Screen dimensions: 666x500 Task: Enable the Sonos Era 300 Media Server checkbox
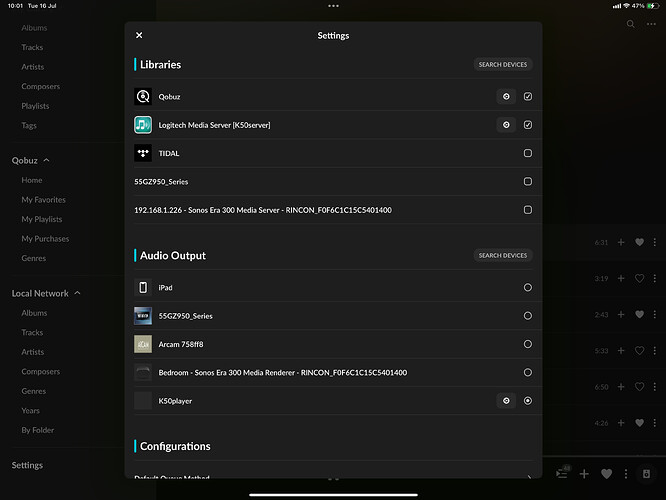click(528, 210)
